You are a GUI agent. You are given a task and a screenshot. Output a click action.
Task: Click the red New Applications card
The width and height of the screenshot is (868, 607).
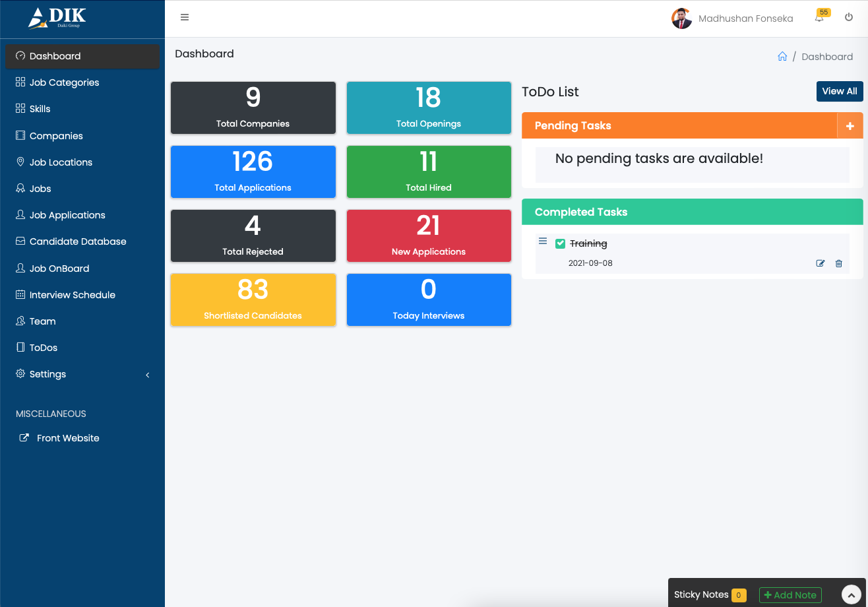(429, 236)
